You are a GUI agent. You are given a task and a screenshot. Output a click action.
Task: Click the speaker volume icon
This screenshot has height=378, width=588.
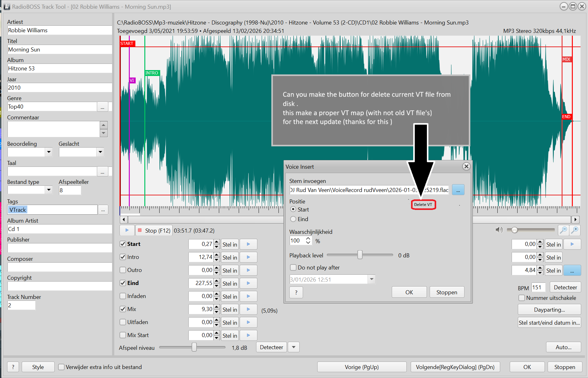(499, 230)
